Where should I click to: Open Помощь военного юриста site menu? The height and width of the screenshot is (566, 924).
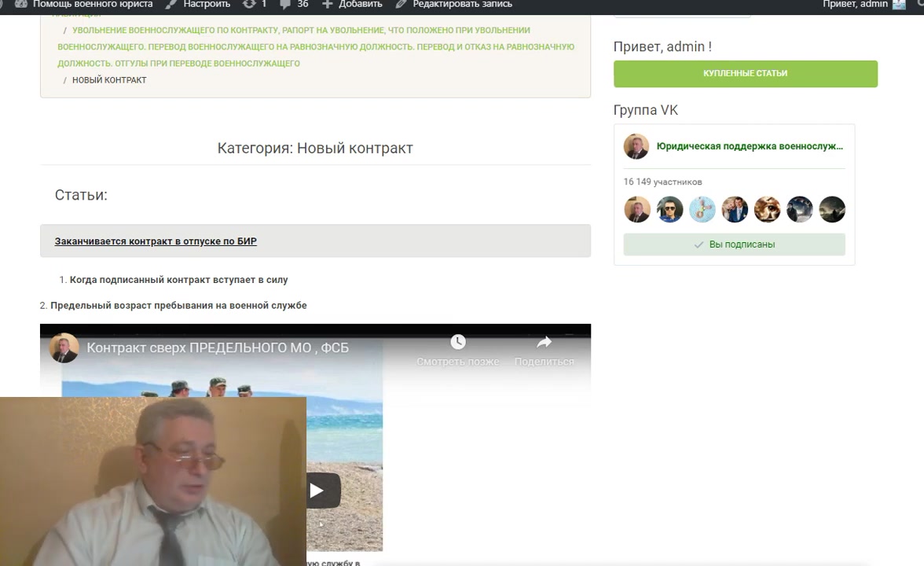(85, 4)
